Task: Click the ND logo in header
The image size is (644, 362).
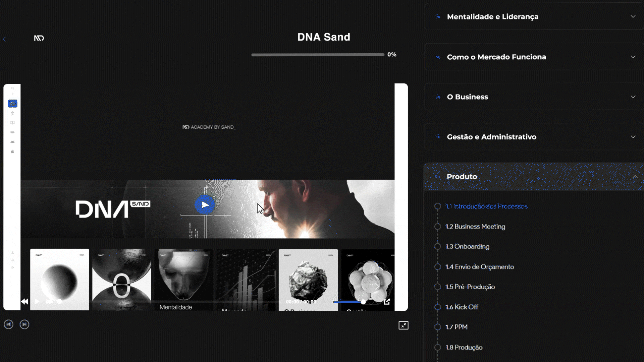Action: tap(39, 38)
